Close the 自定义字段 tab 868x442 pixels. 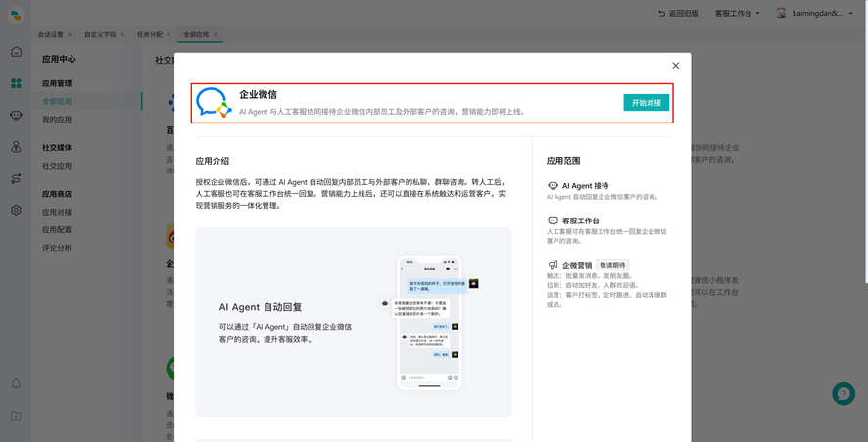click(121, 34)
